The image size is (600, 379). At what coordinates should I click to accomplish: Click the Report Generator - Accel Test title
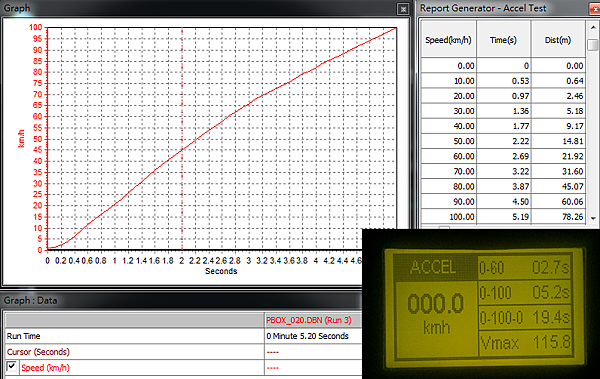coord(483,8)
